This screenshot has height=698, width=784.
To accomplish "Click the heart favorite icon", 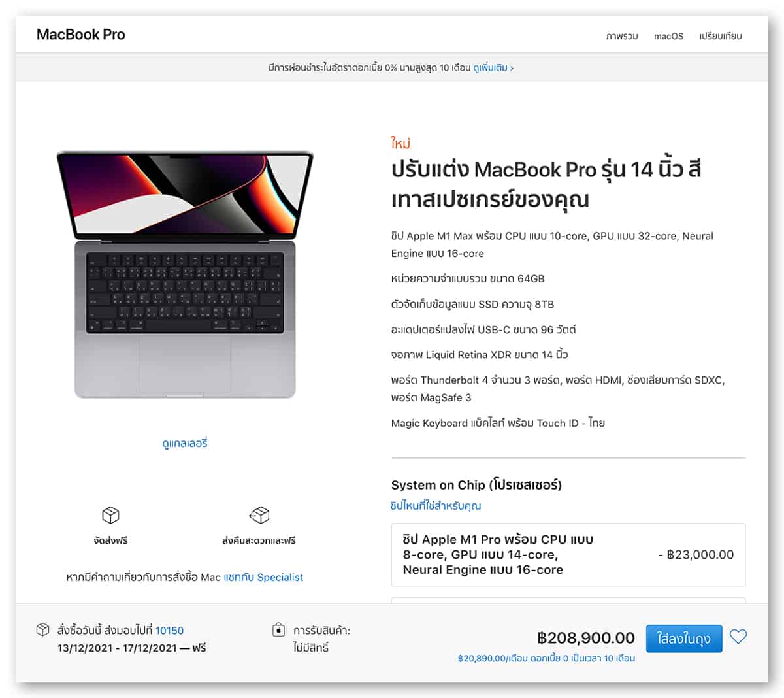I will [x=738, y=637].
